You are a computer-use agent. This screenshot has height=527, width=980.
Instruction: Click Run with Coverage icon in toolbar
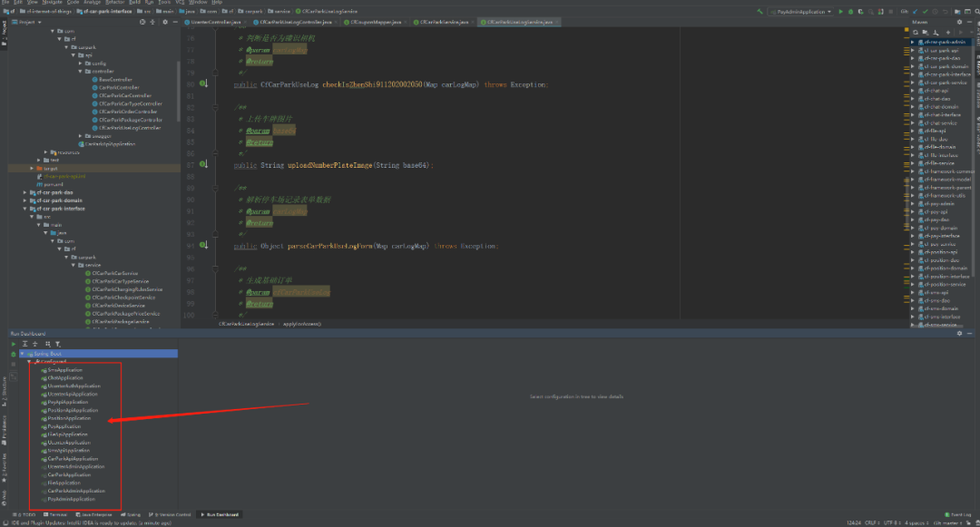point(860,12)
